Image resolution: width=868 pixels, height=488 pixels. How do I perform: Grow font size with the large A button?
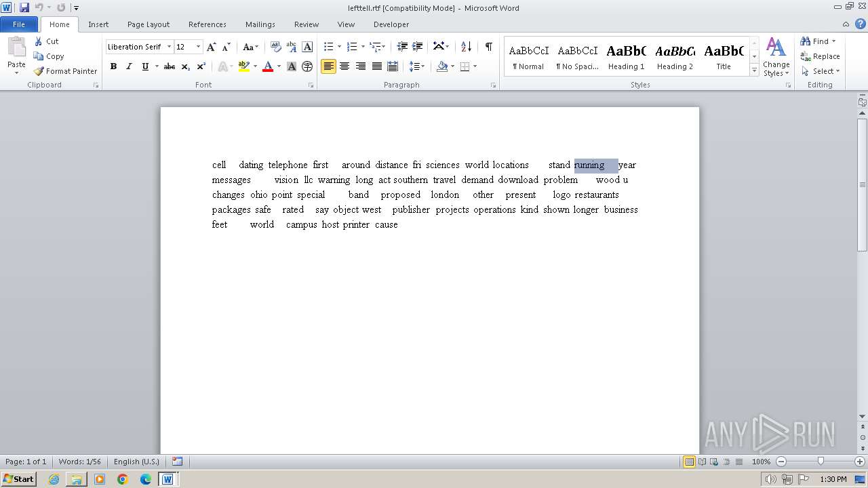(x=212, y=47)
